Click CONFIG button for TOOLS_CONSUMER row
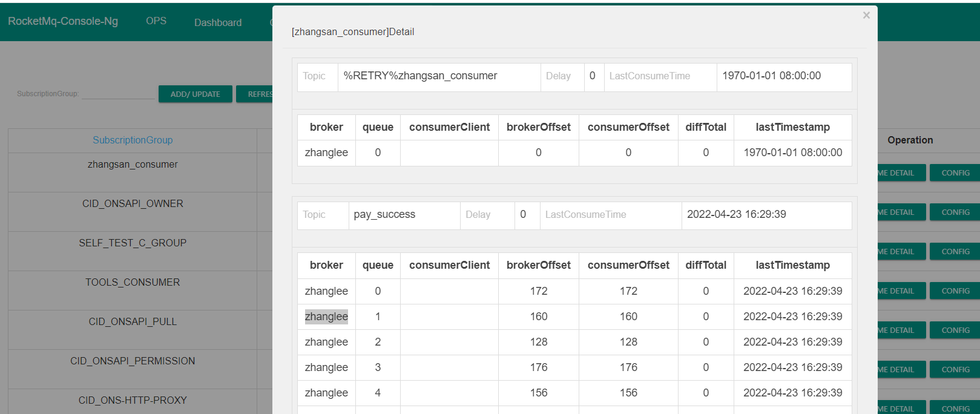Image resolution: width=980 pixels, height=414 pixels. pyautogui.click(x=955, y=291)
